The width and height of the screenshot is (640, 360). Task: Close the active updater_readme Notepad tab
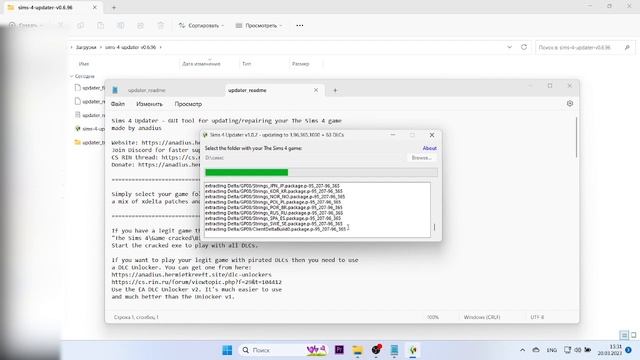click(316, 90)
